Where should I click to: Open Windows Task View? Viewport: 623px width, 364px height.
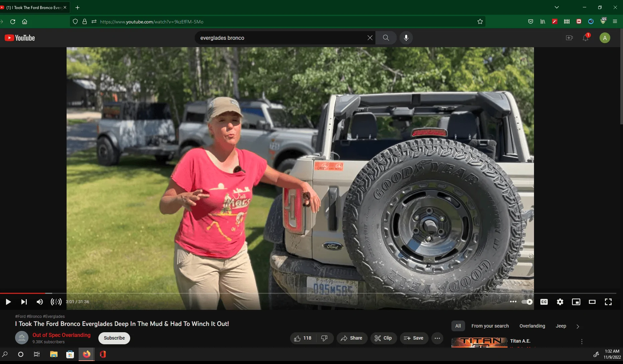pyautogui.click(x=37, y=354)
